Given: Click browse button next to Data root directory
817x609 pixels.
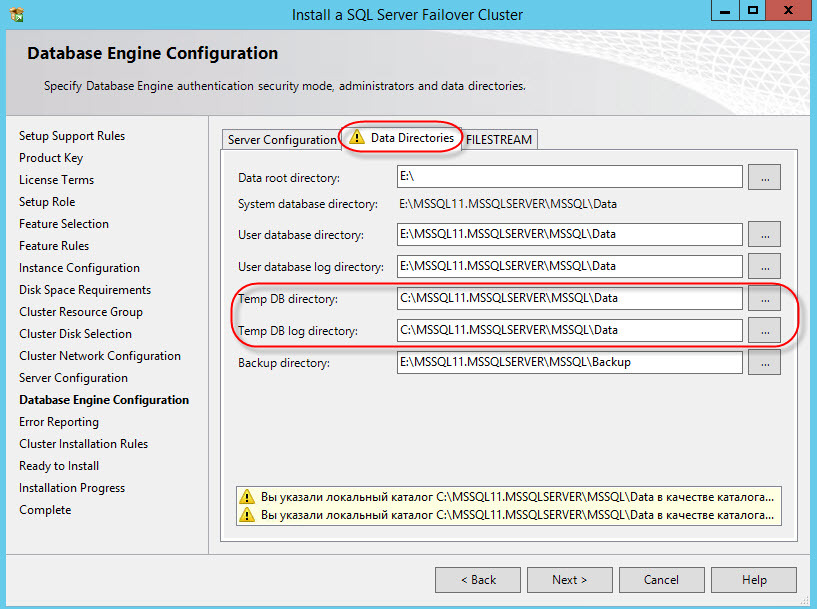Looking at the screenshot, I should tap(764, 177).
